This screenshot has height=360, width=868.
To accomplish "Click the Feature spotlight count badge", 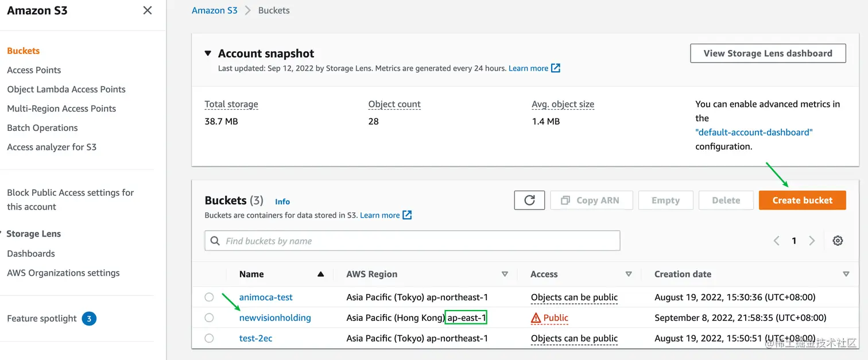I will click(89, 319).
